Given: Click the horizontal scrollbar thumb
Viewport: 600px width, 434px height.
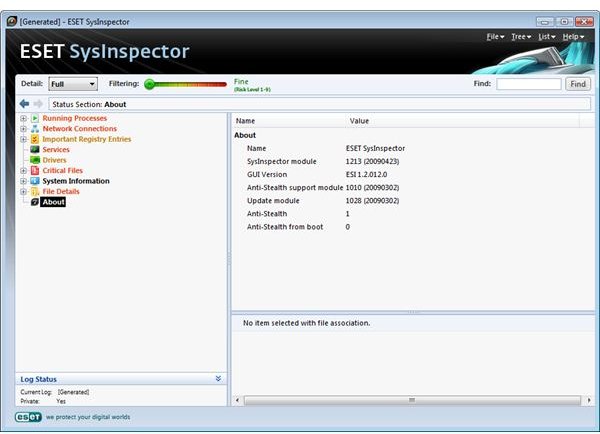Looking at the screenshot, I should point(412,400).
